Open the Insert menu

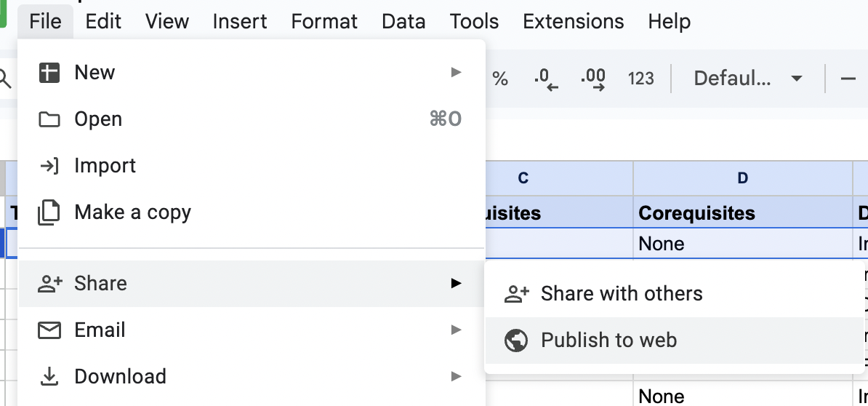[x=240, y=22]
